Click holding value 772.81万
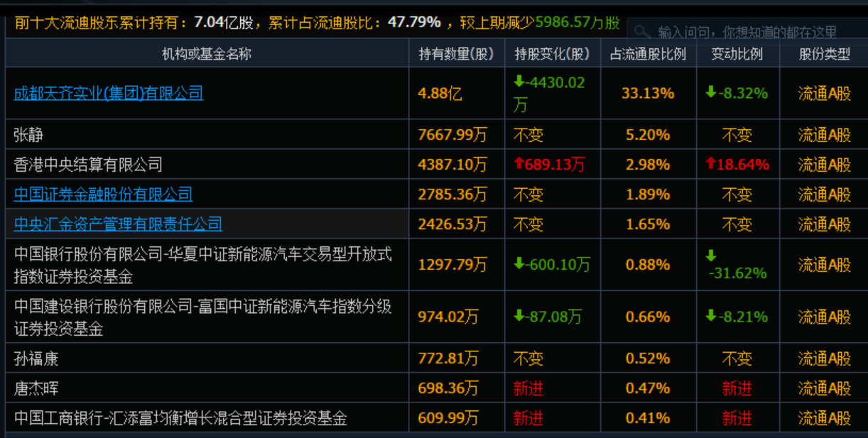This screenshot has height=438, width=868. click(x=448, y=358)
